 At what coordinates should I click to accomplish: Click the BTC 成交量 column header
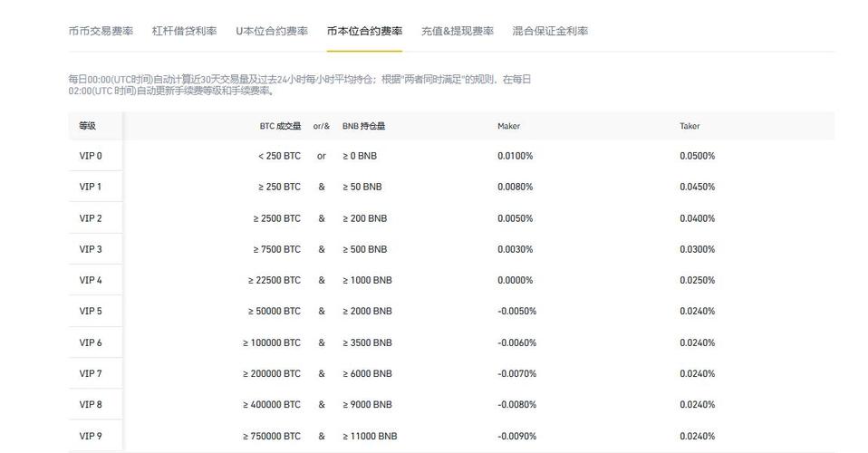tap(279, 126)
